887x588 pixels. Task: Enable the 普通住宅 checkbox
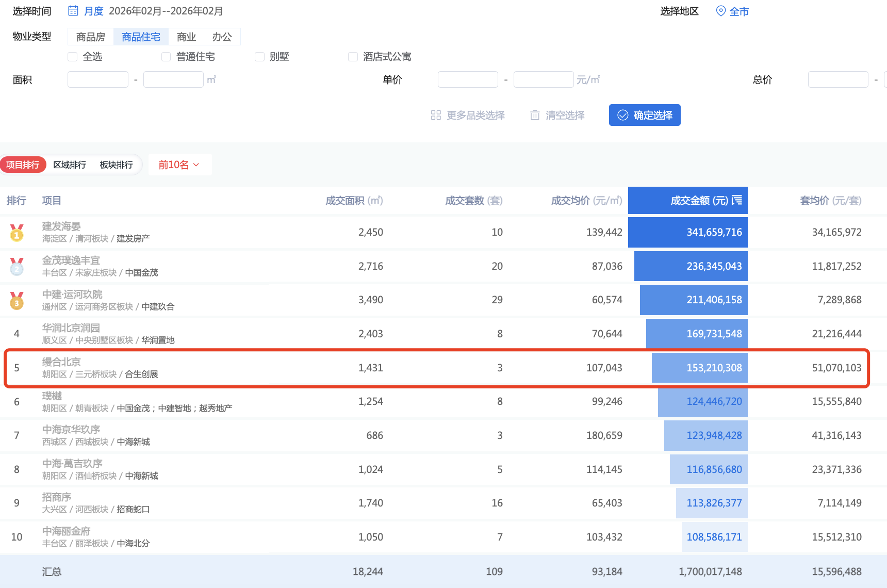[x=166, y=57]
